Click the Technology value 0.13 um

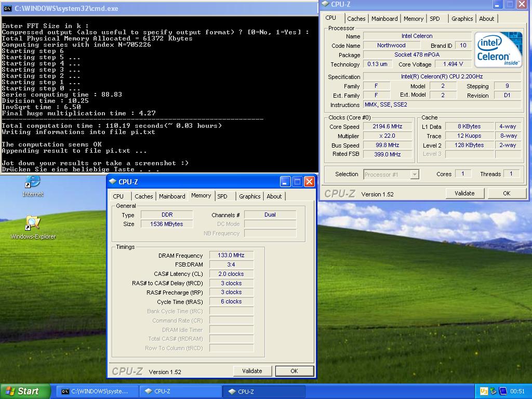click(378, 64)
